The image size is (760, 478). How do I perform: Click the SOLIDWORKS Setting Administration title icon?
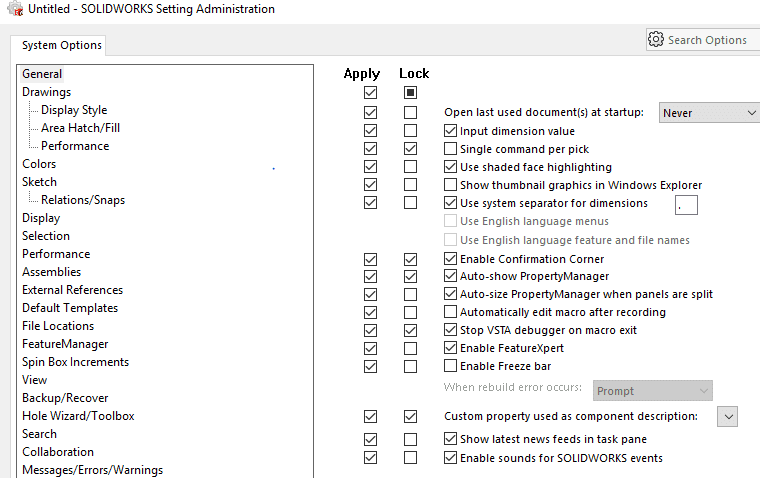click(15, 9)
